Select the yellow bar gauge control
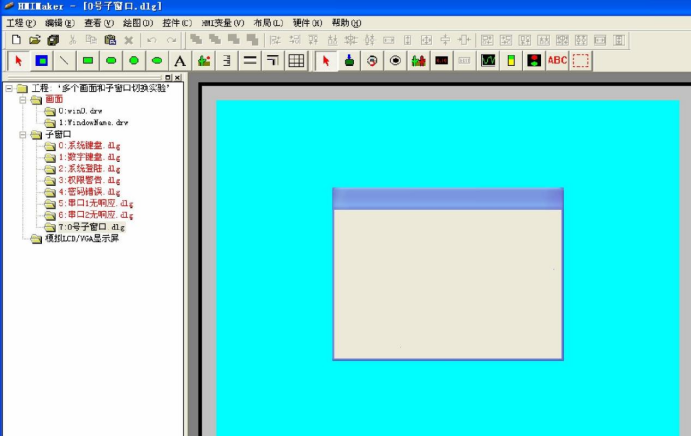The height and width of the screenshot is (437, 692). click(511, 60)
